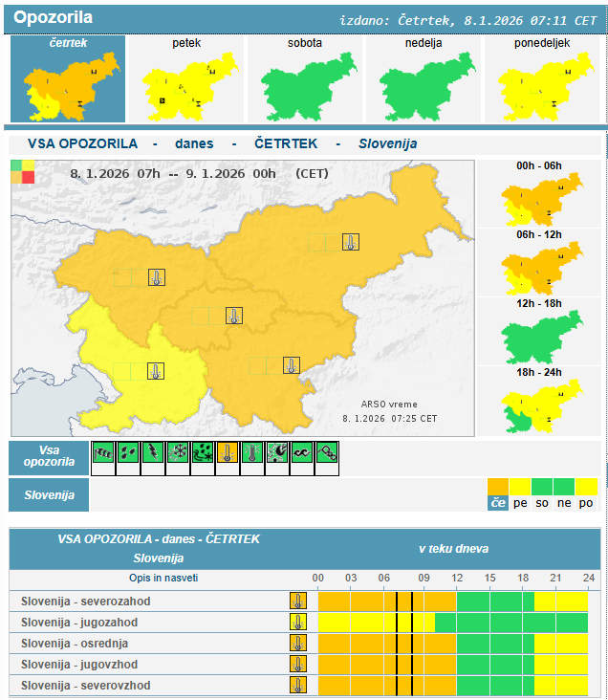Viewport: 608px width, 700px height.
Task: Switch to the sobota day tab
Action: [304, 79]
